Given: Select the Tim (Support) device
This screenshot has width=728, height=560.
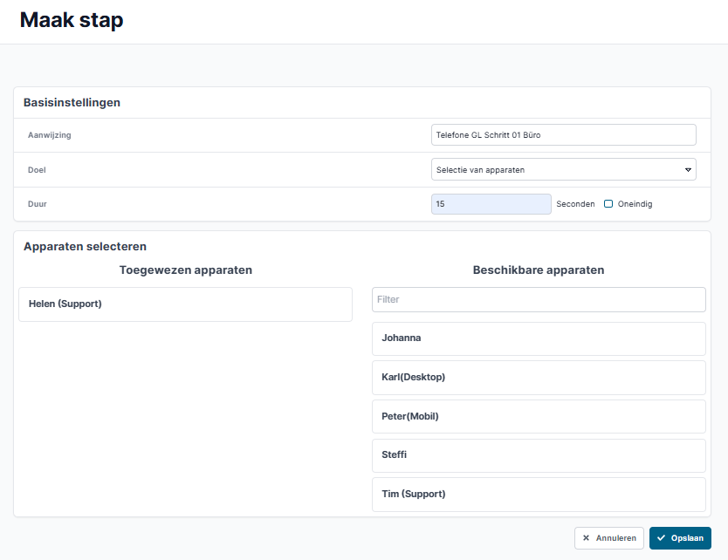Looking at the screenshot, I should click(539, 495).
